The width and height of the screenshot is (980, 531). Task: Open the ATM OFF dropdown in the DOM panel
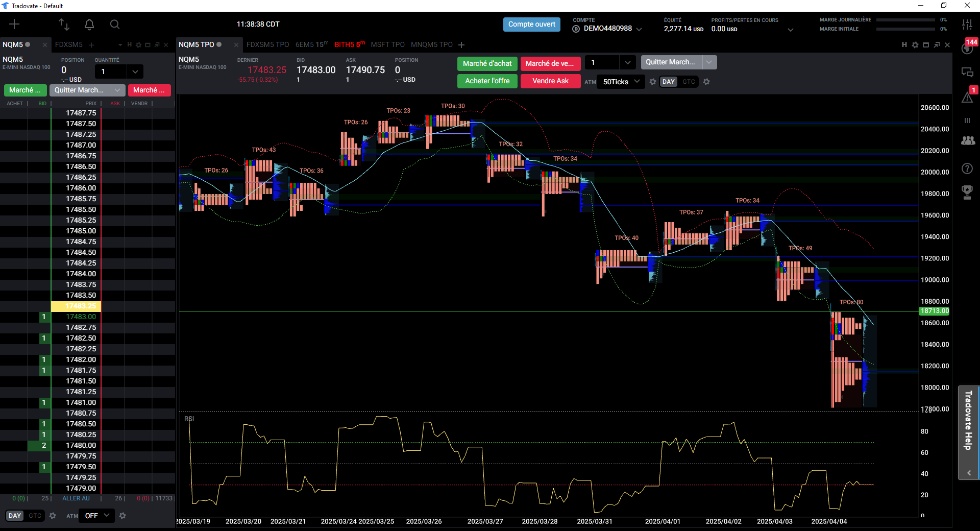pyautogui.click(x=97, y=516)
